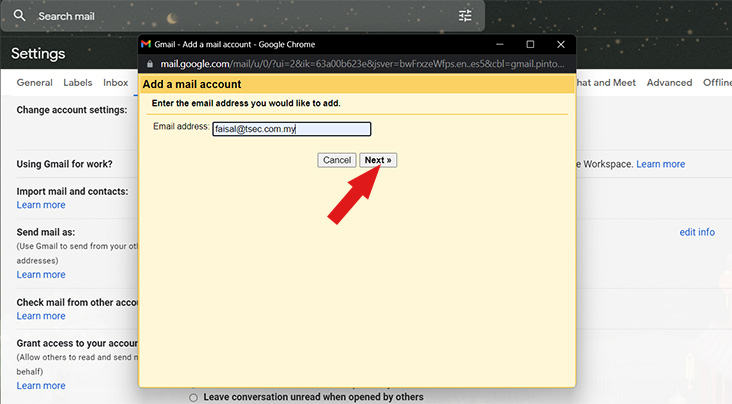Click the Email address input field

click(292, 129)
